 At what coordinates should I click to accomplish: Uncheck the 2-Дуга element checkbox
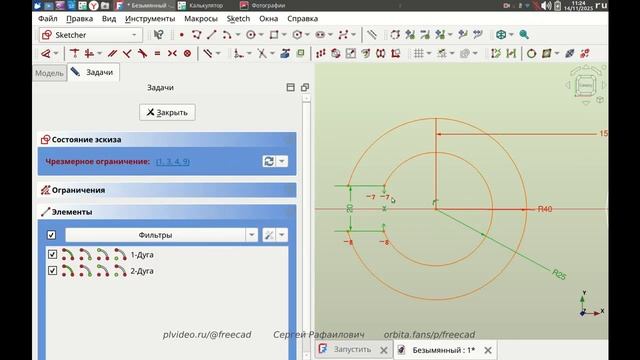click(x=52, y=271)
